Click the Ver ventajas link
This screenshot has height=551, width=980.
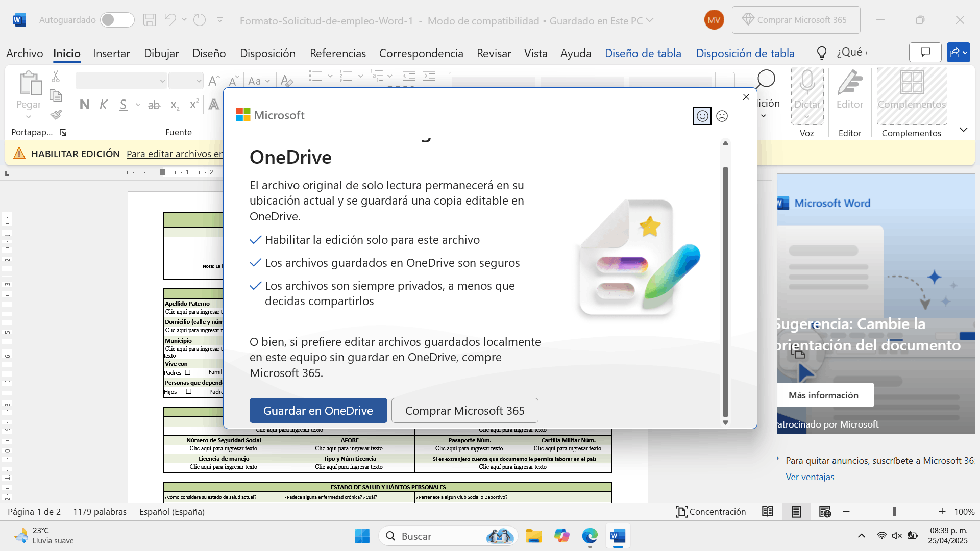pyautogui.click(x=810, y=477)
